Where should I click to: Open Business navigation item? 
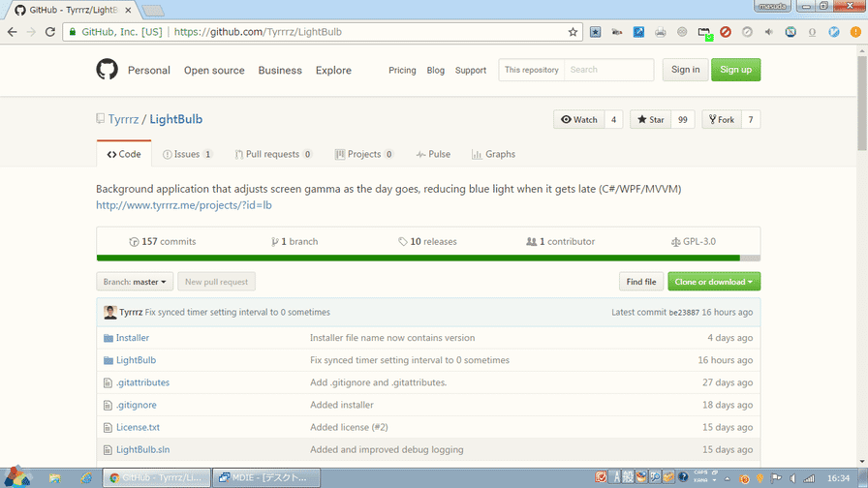coord(280,71)
